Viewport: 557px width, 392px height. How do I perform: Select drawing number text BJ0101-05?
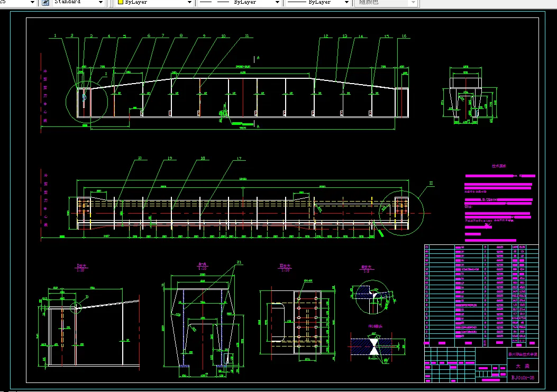click(x=523, y=377)
